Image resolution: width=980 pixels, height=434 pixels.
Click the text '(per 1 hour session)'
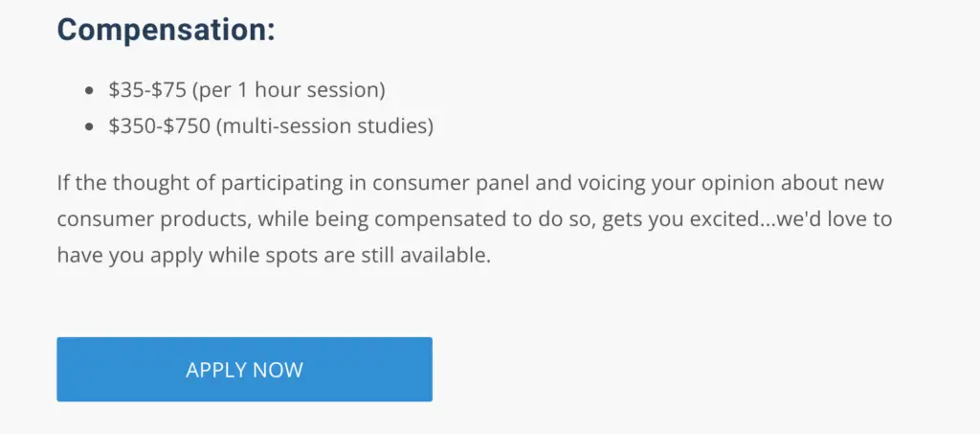click(x=289, y=90)
